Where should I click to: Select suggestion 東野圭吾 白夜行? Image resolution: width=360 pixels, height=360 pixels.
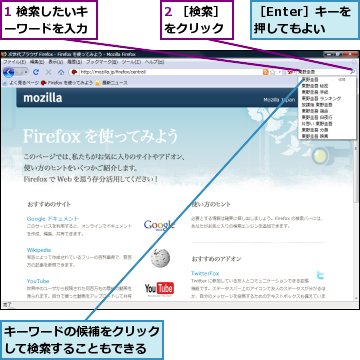click(327, 118)
